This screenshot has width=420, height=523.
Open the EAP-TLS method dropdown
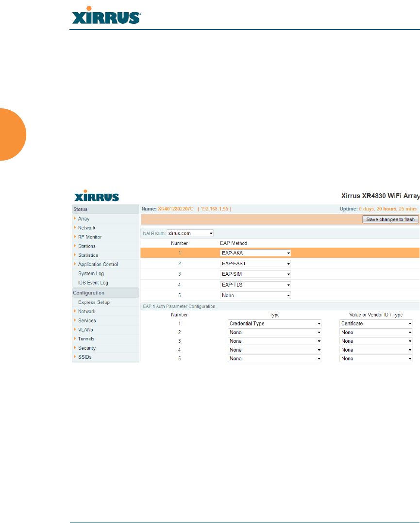(255, 285)
